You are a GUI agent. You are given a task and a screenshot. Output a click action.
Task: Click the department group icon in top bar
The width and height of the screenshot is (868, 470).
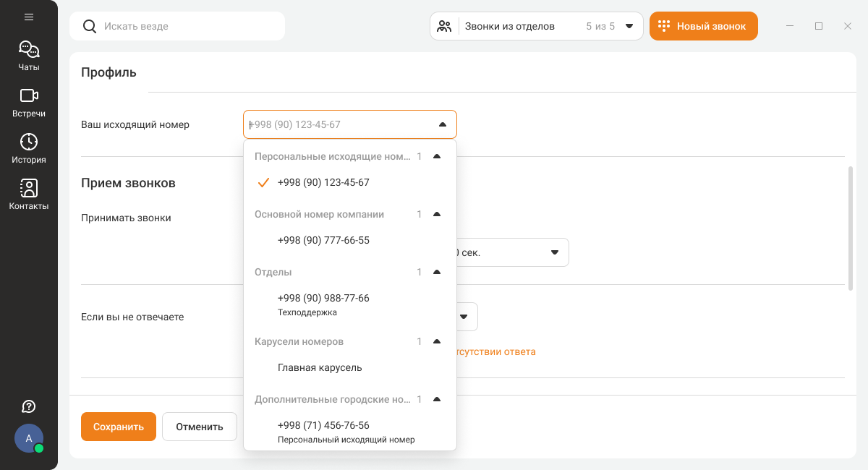444,26
